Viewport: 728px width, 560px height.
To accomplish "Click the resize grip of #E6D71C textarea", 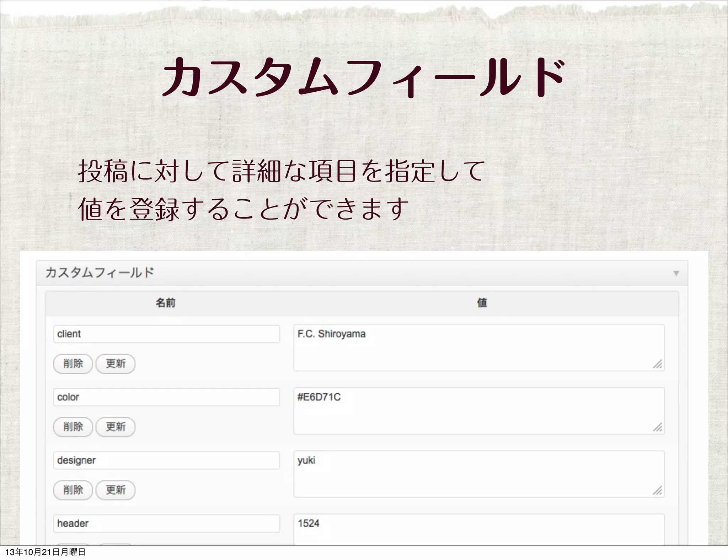I will coord(657,427).
